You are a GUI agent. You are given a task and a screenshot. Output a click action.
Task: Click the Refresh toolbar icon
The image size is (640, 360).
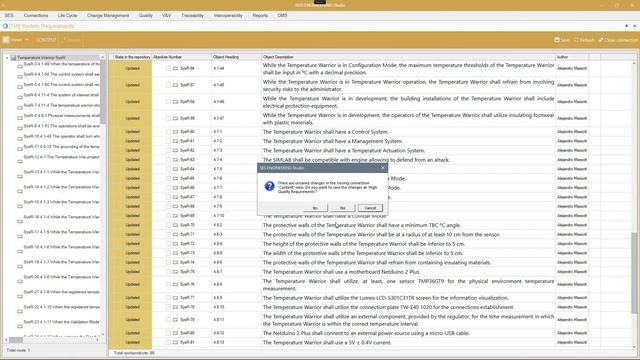tap(584, 40)
